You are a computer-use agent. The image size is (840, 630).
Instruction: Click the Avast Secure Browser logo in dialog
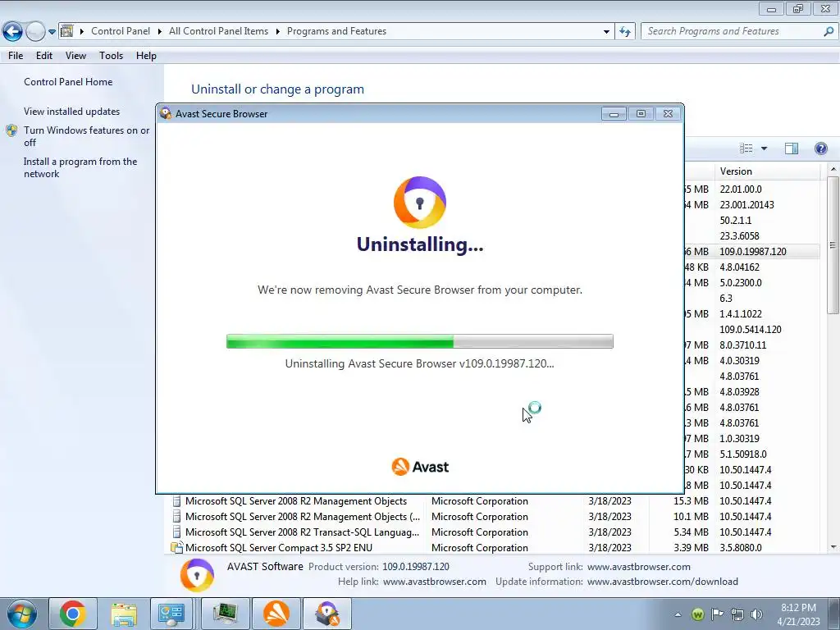(420, 203)
